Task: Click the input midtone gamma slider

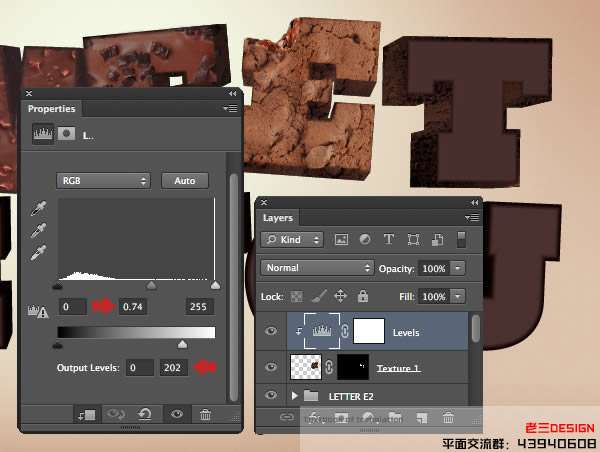Action: (151, 286)
